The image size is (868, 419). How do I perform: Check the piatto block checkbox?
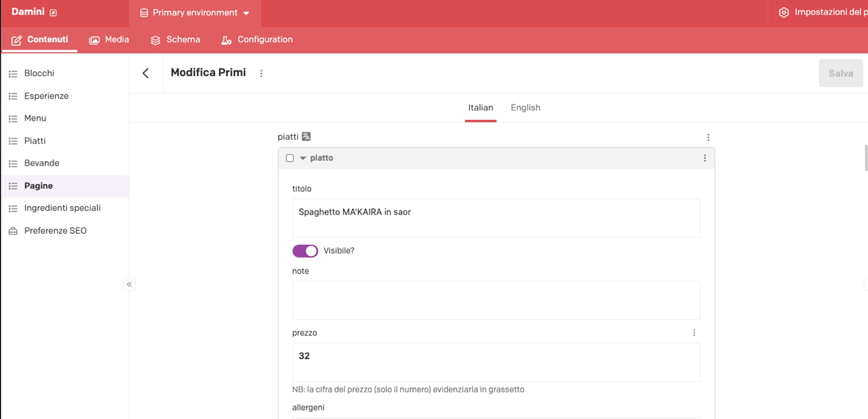pyautogui.click(x=290, y=158)
